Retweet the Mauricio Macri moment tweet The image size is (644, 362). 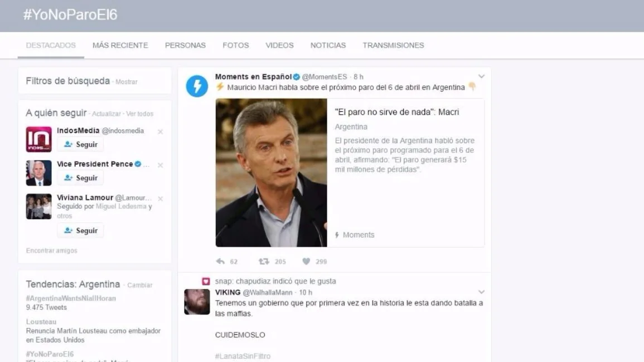coord(264,261)
